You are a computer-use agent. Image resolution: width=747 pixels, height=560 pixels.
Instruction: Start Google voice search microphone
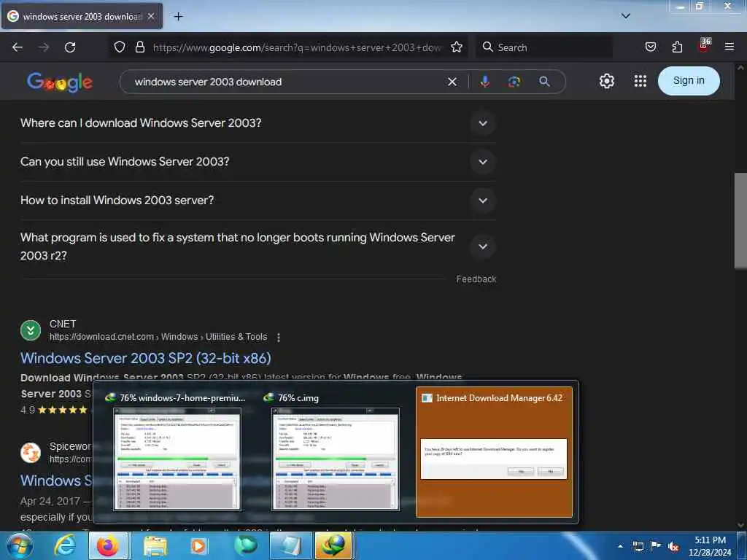click(484, 82)
